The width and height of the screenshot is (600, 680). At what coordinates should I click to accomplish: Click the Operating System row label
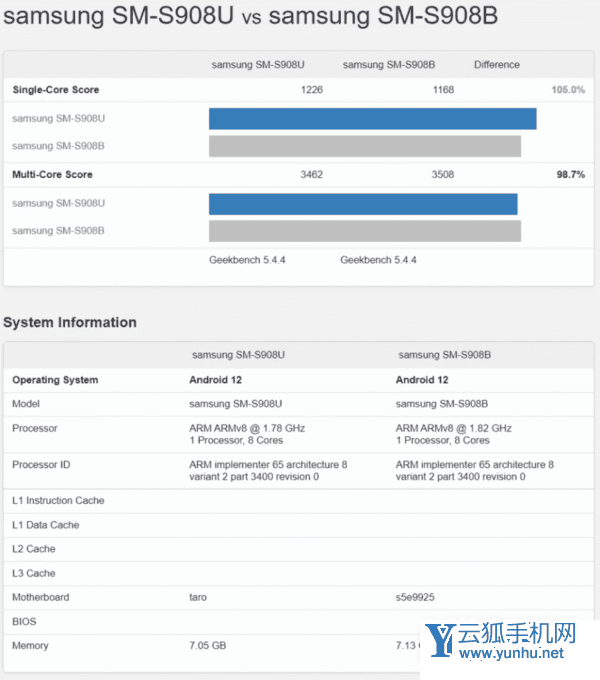coord(55,380)
